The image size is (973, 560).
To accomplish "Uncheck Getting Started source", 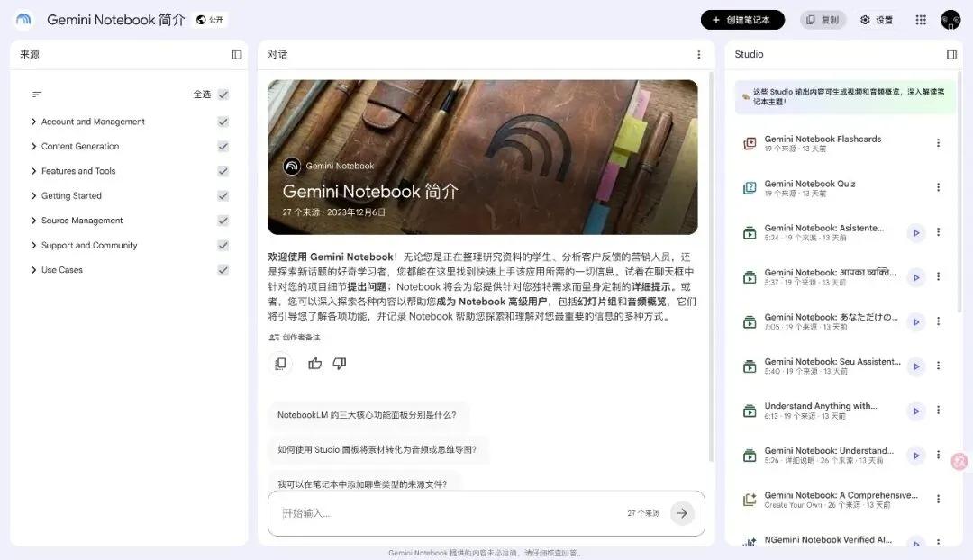I will pos(223,196).
